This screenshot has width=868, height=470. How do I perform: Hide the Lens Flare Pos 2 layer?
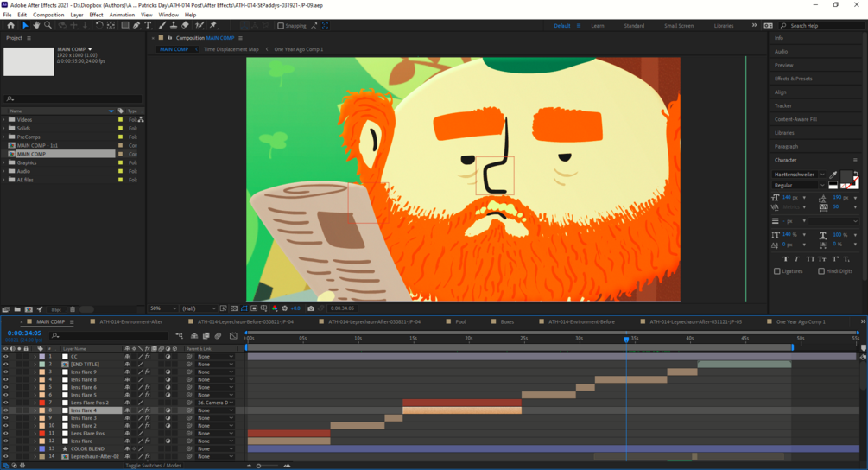5,403
